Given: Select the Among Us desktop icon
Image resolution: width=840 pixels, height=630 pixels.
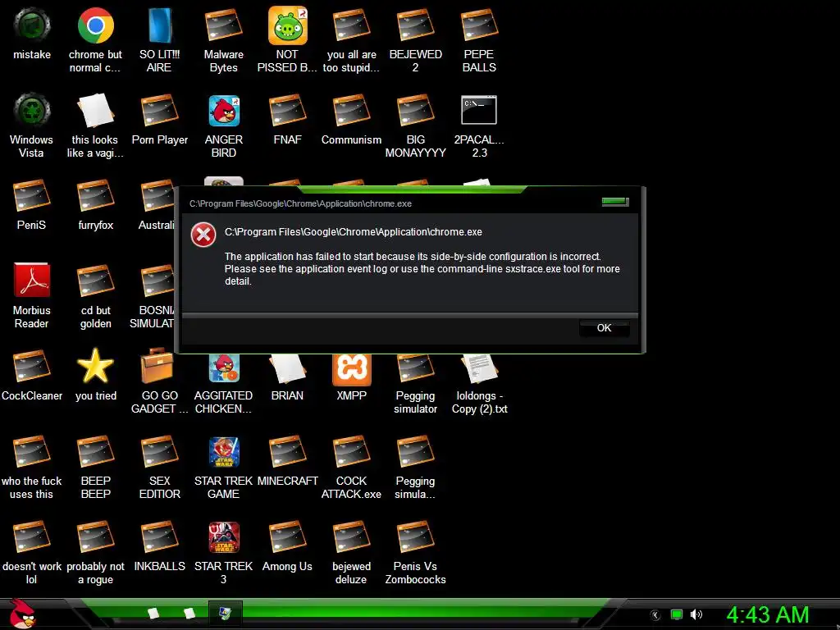Looking at the screenshot, I should [x=288, y=546].
